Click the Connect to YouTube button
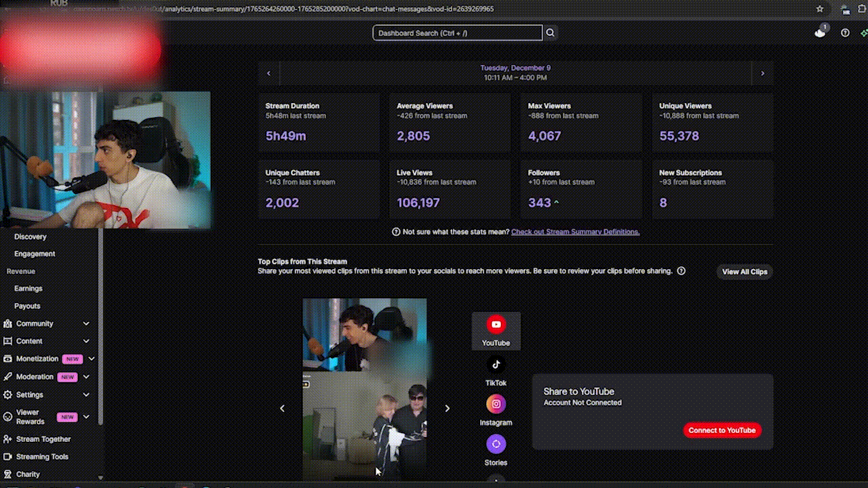 [x=722, y=430]
